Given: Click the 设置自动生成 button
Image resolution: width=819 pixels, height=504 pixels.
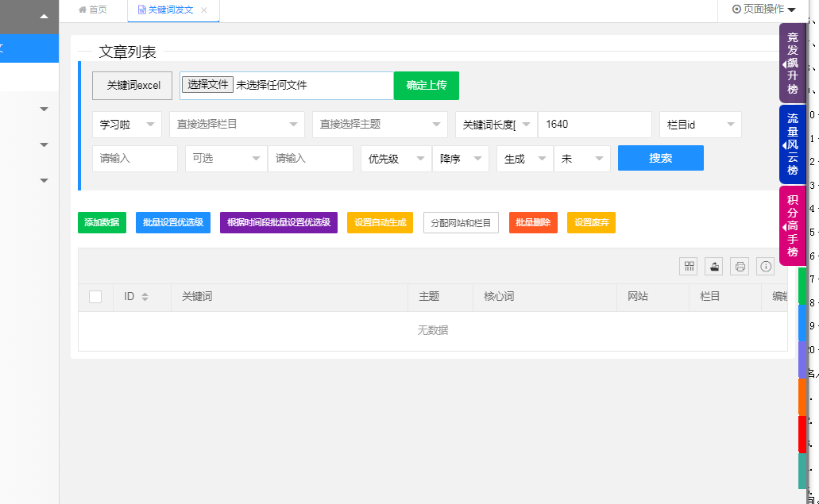Looking at the screenshot, I should coord(381,223).
